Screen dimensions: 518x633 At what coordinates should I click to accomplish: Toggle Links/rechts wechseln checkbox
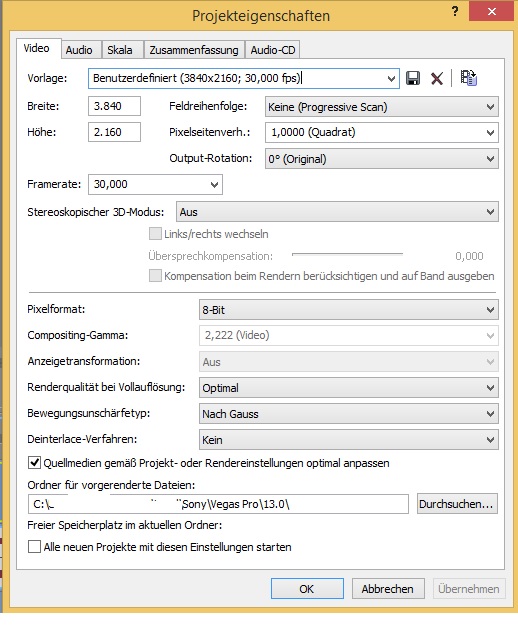point(155,234)
